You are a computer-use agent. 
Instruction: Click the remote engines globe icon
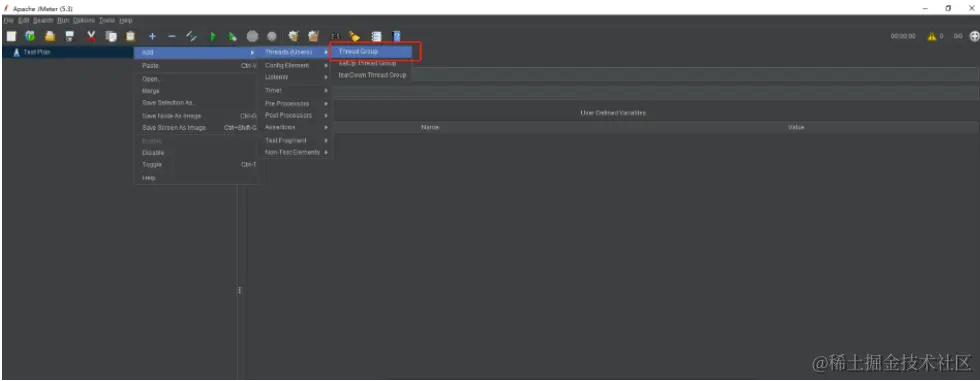tap(974, 36)
